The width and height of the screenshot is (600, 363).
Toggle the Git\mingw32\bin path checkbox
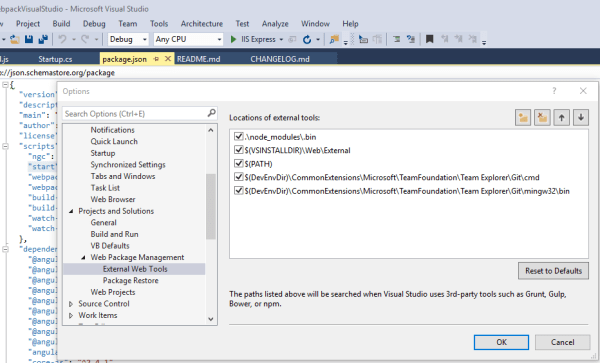click(238, 190)
